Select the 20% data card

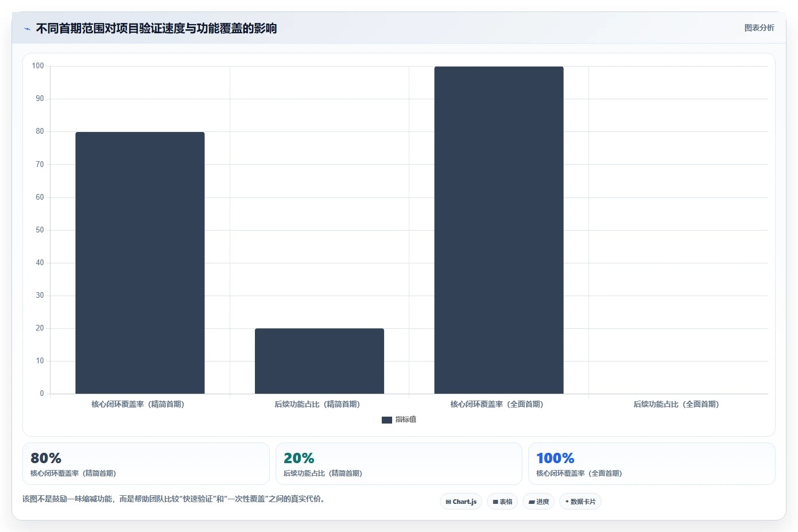point(399,464)
